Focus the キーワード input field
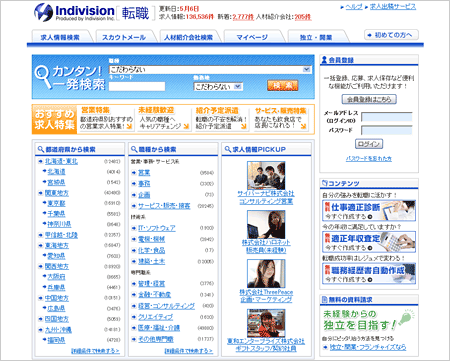This screenshot has width=450, height=361. (137, 86)
